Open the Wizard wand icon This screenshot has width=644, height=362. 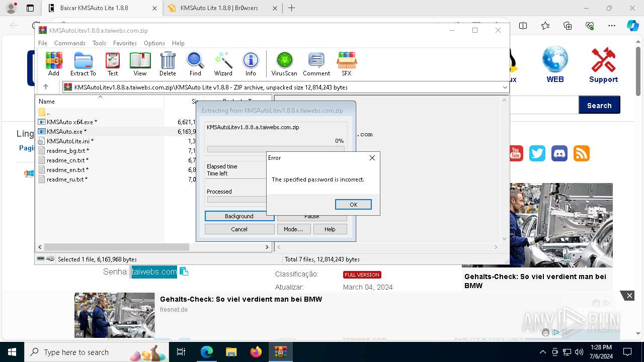[x=223, y=64]
